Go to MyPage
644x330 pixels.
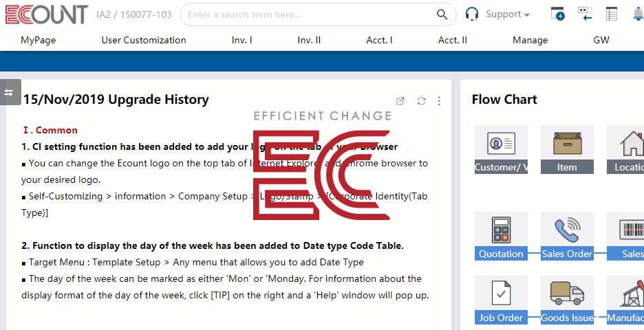(38, 40)
